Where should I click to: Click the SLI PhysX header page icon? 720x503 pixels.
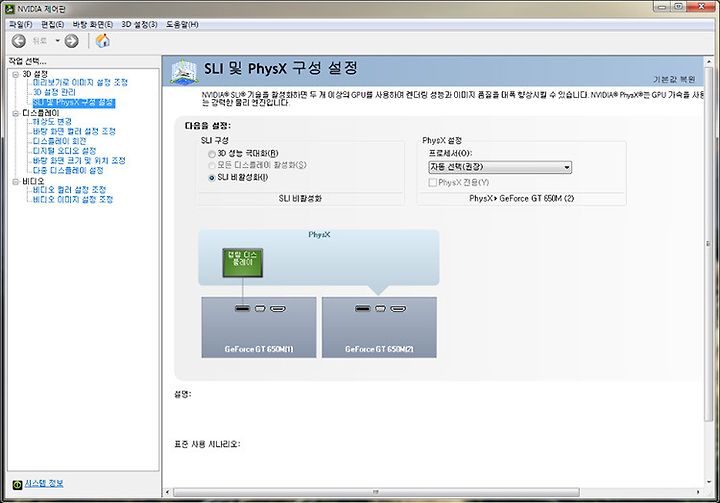coord(184,71)
